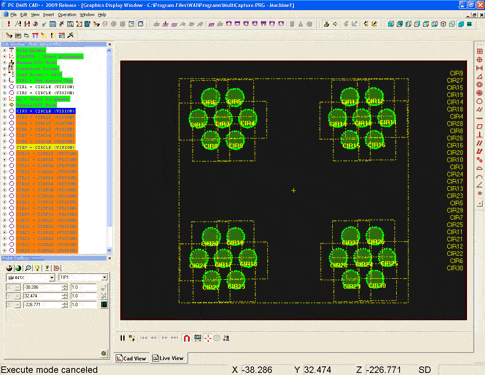Viewport: 485px width, 375px height.
Task: Click the hammer-like icon ending the second toolbar row
Action: (71, 35)
